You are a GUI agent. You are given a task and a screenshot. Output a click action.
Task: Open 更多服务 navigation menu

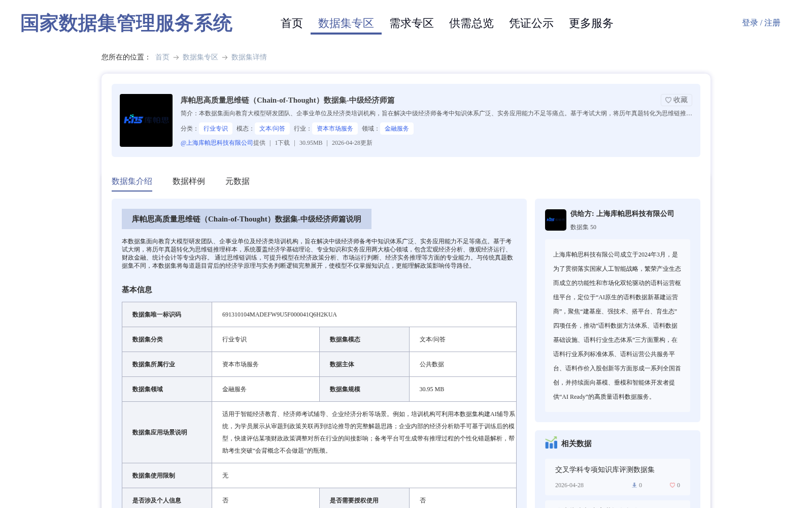591,23
